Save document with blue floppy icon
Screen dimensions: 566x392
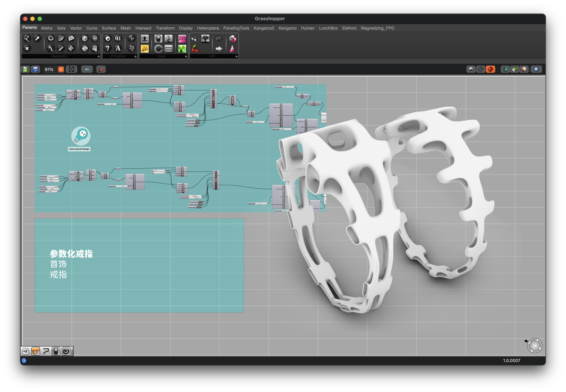tap(35, 69)
